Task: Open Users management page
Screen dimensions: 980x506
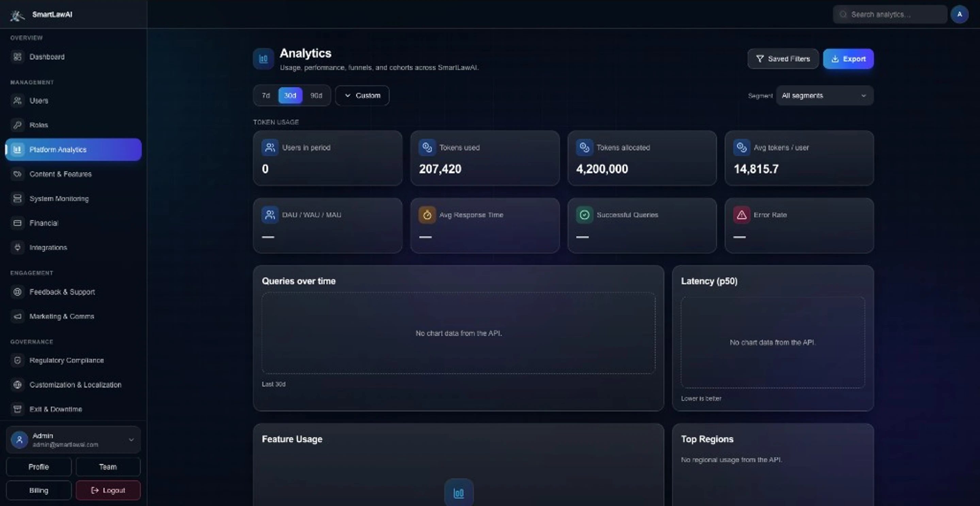Action: click(x=73, y=100)
